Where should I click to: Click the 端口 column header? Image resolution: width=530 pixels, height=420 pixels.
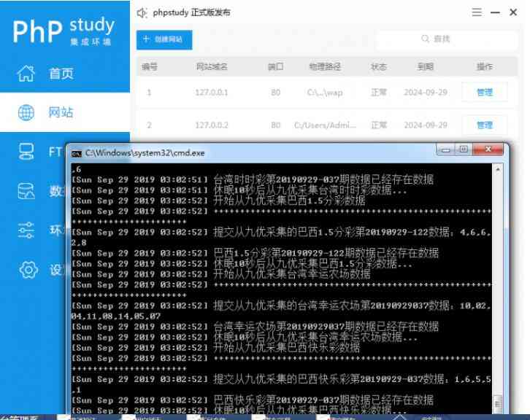[275, 66]
